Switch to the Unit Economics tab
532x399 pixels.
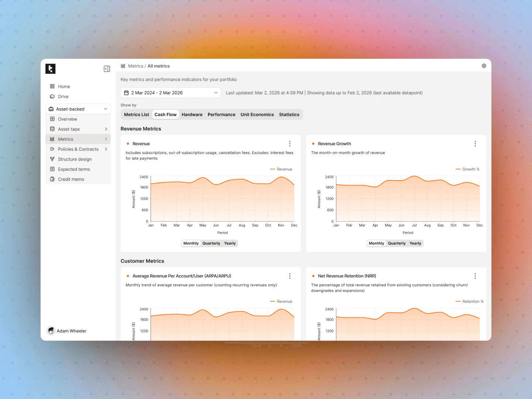point(257,115)
